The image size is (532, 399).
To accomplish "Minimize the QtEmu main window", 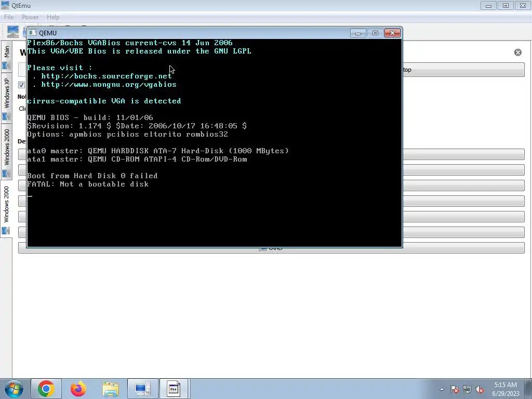I will click(x=488, y=6).
